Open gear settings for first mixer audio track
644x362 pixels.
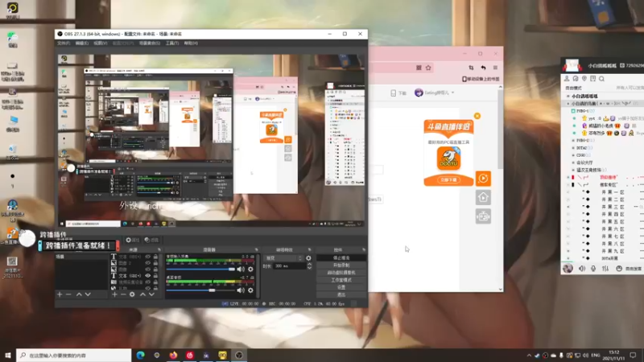click(x=250, y=269)
